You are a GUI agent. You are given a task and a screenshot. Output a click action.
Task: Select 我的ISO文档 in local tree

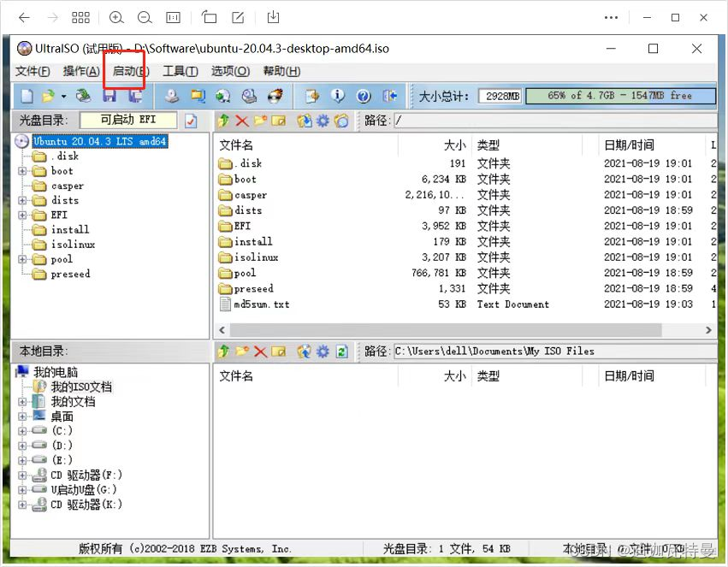point(81,387)
